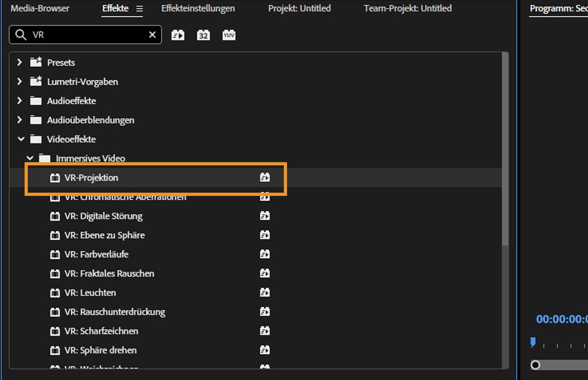The image size is (588, 380).
Task: Collapse the Videoeffekte folder
Action: point(21,139)
